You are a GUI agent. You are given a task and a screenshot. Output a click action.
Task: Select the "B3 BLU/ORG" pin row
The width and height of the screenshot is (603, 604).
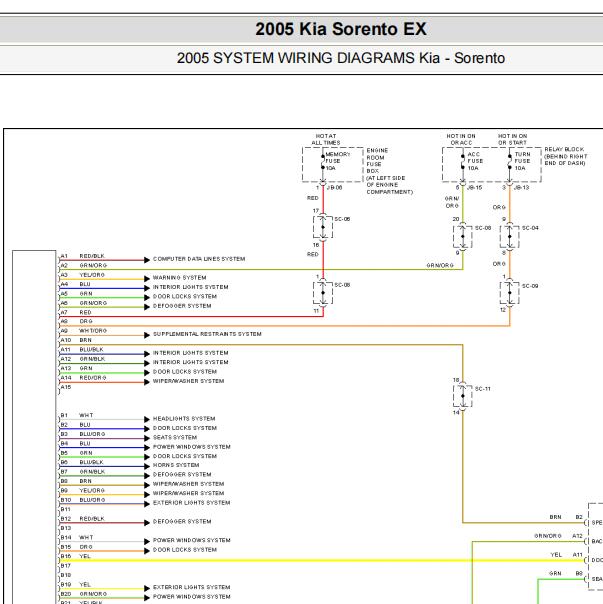tap(83, 434)
